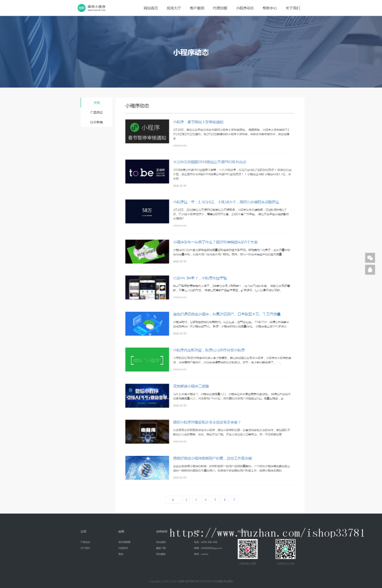Select pagination page 1
The width and height of the screenshot is (382, 588).
173,500
